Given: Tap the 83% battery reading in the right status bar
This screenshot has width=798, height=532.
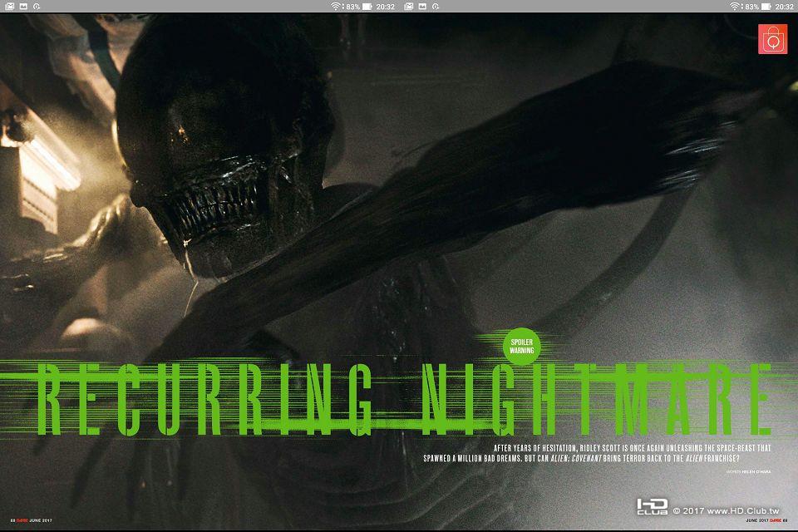Looking at the screenshot, I should 751,7.
